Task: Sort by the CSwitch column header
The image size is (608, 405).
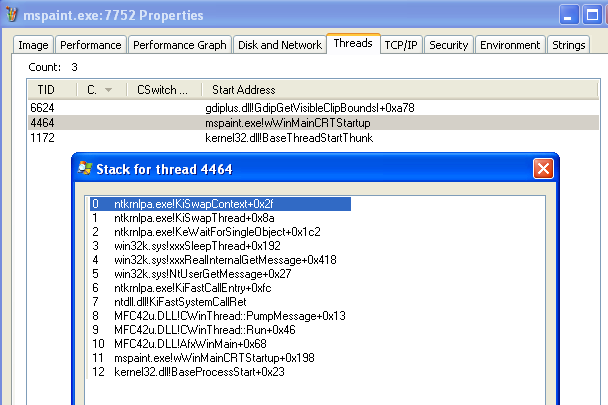Action: [x=164, y=90]
